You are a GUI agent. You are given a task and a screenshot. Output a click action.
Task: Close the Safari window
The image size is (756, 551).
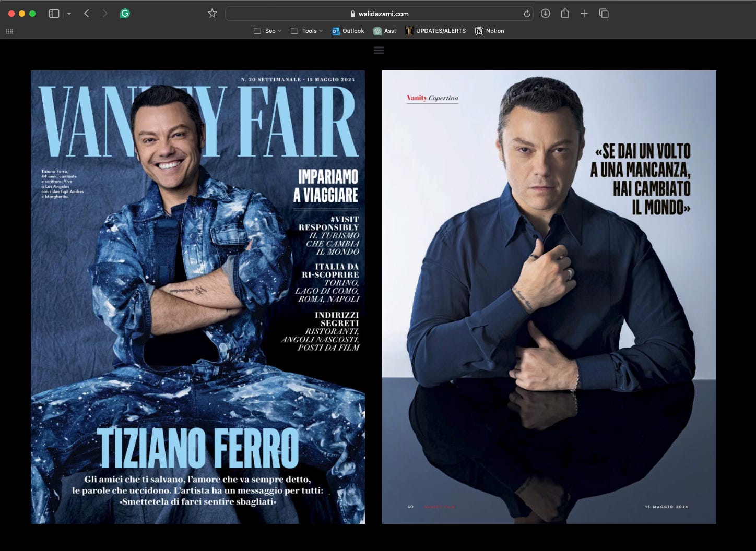click(11, 14)
